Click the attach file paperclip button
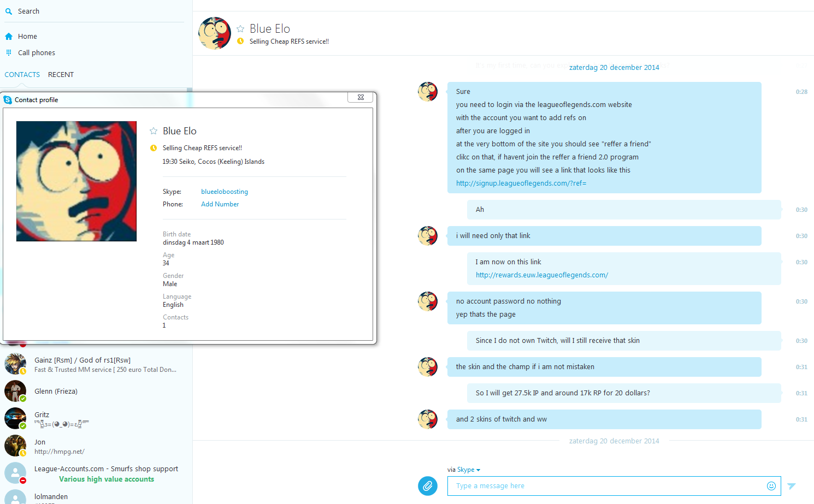This screenshot has width=814, height=504. point(428,486)
